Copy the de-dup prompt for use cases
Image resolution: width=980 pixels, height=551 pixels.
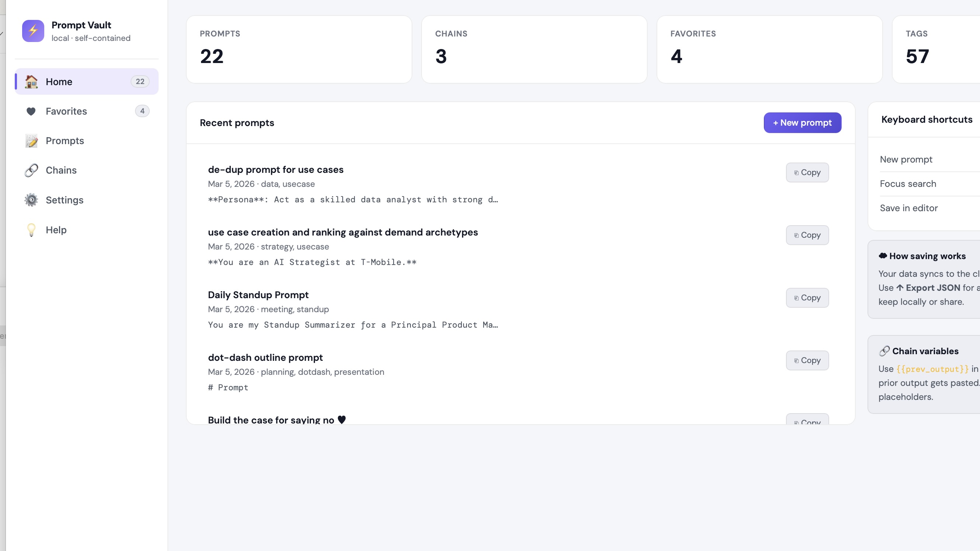(x=807, y=172)
